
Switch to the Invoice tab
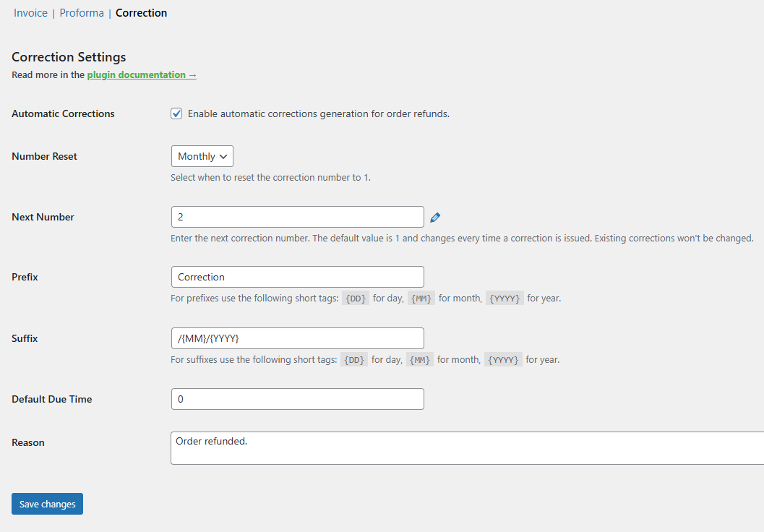(30, 12)
